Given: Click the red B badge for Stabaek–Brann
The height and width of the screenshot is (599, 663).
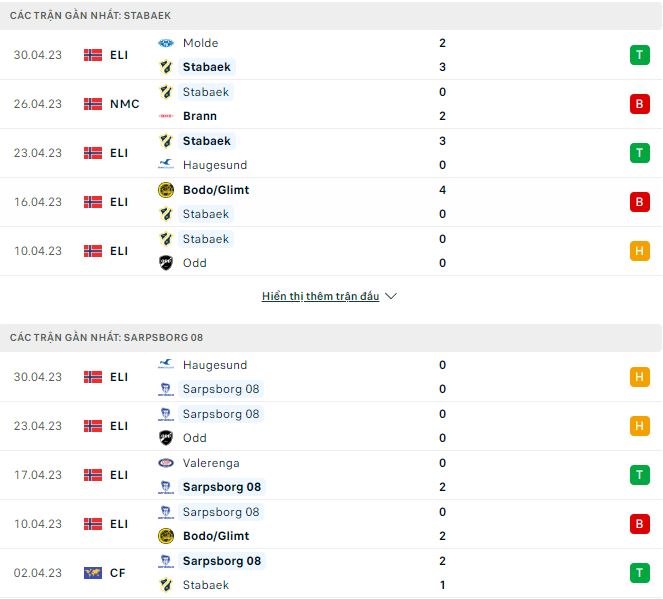Looking at the screenshot, I should pos(639,104).
